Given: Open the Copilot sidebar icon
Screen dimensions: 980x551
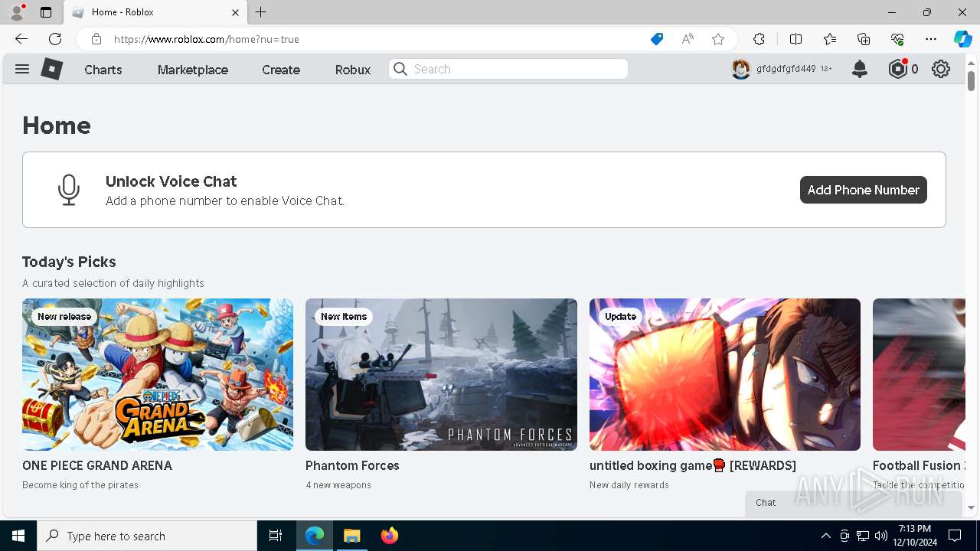Looking at the screenshot, I should [962, 39].
